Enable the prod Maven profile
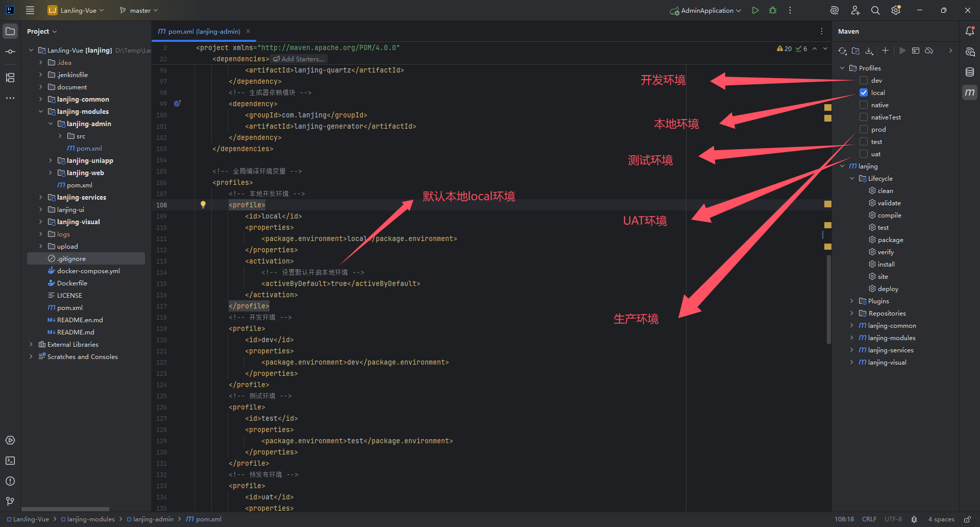This screenshot has height=527, width=980. (x=864, y=129)
